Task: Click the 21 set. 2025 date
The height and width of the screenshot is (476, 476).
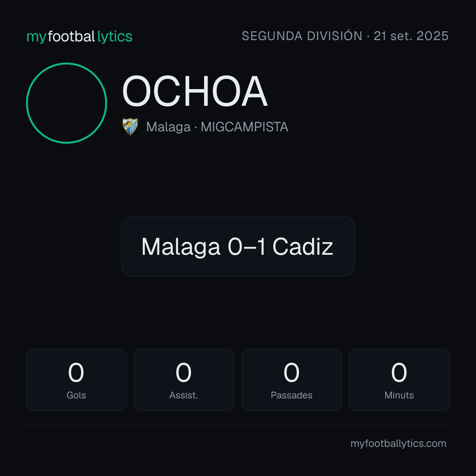Action: pyautogui.click(x=411, y=36)
